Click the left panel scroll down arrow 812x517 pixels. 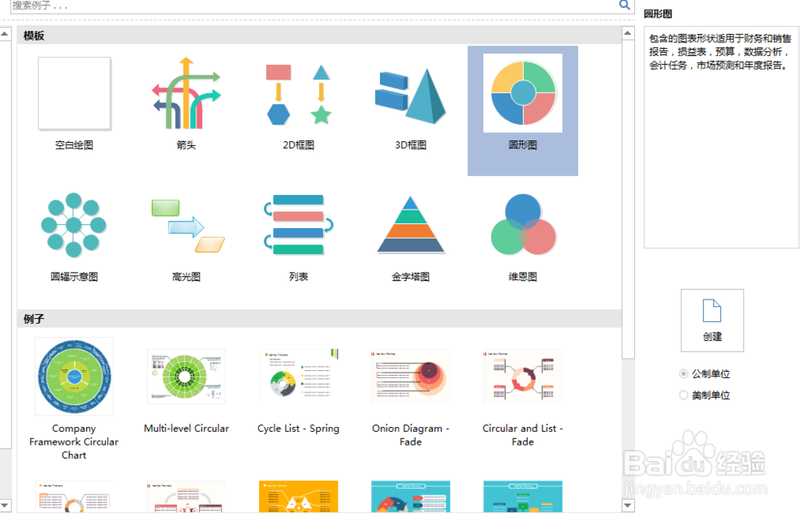[5, 505]
